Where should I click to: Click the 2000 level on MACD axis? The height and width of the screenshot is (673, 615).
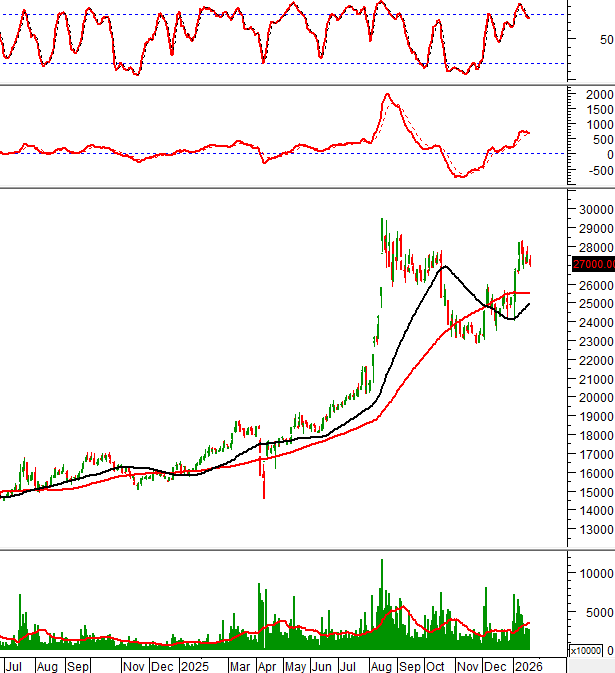click(x=599, y=94)
